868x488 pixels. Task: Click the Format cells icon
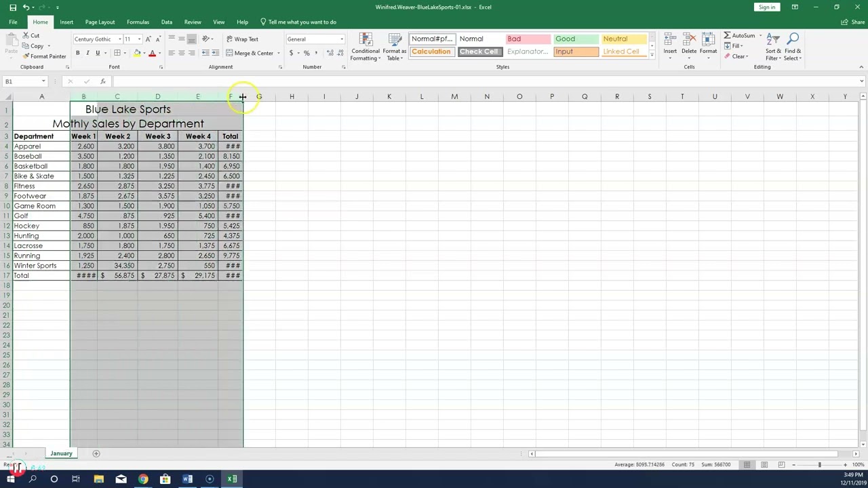[708, 39]
